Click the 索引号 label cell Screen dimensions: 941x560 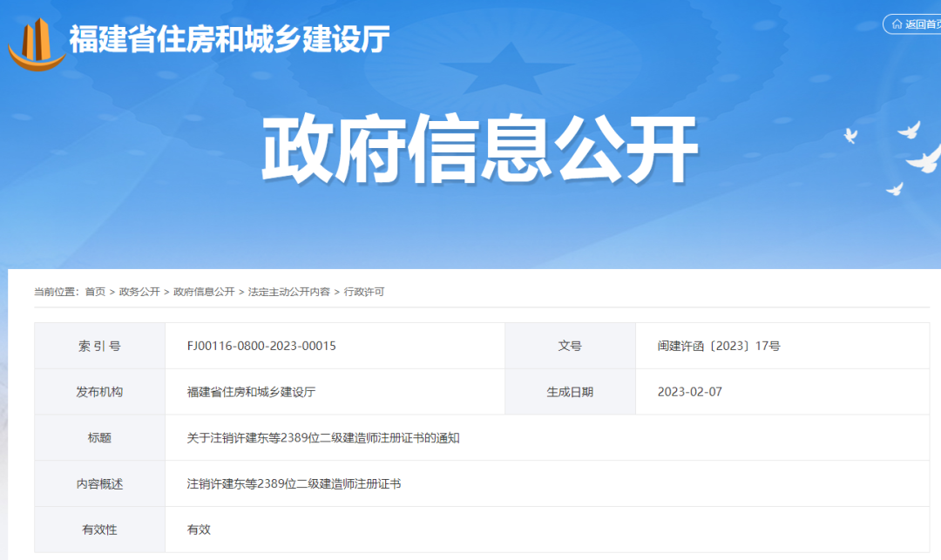[x=99, y=346]
